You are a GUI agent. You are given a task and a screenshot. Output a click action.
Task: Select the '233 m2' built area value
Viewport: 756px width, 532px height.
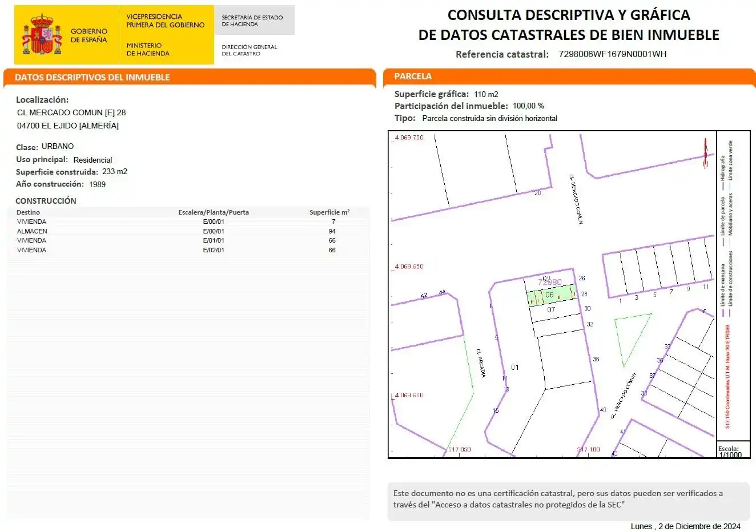[115, 171]
